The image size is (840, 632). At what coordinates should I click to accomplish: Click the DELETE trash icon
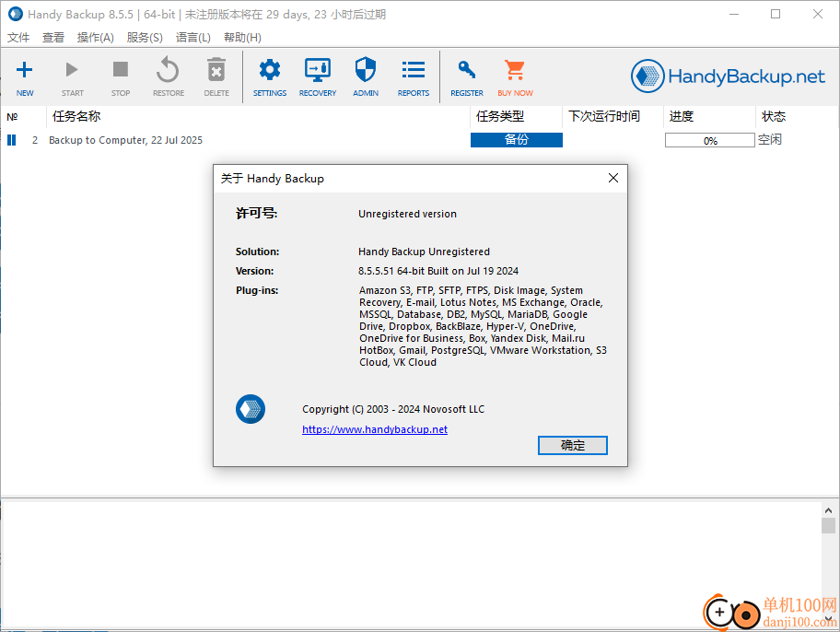click(216, 70)
